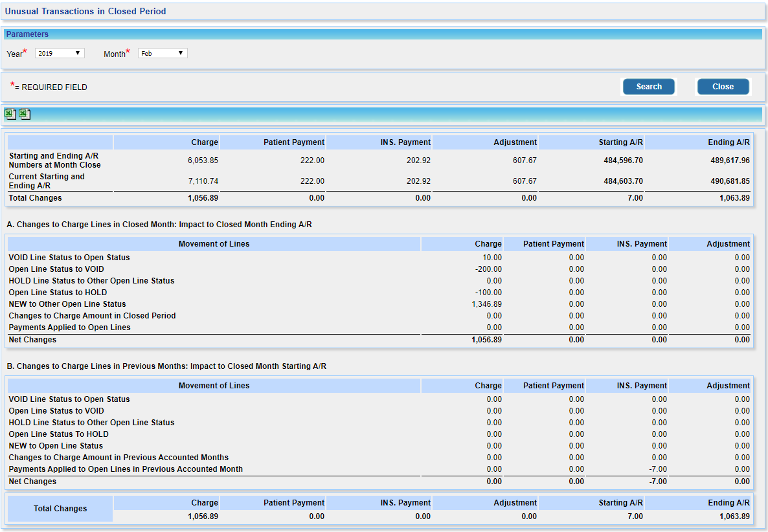Click the Unusual Transactions in Closed Period title
This screenshot has width=768, height=532.
(x=85, y=12)
